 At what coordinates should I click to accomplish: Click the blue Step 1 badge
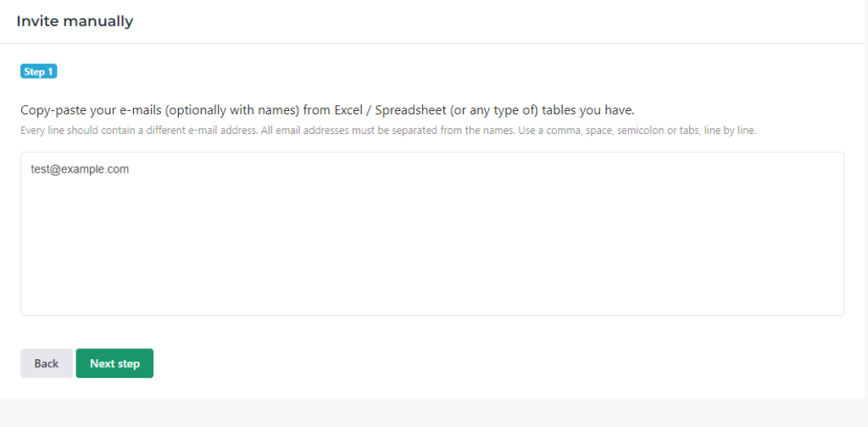(x=38, y=72)
